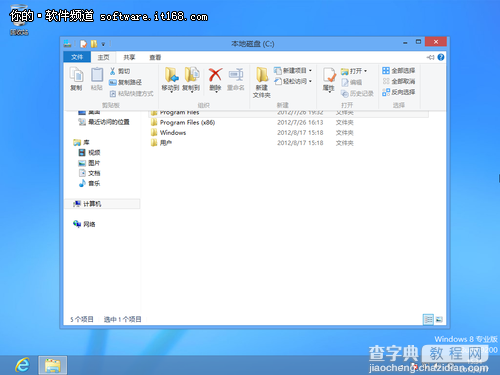500x375 pixels.
Task: Switch to the 共享 (Share) tab
Action: (129, 57)
